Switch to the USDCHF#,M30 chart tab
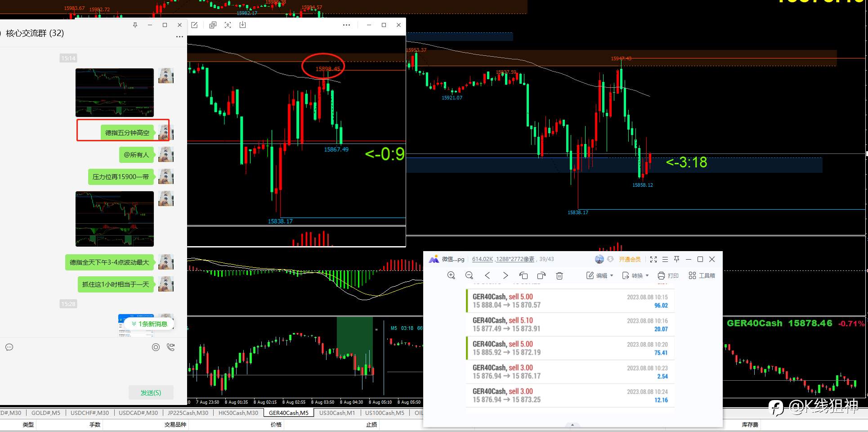 pos(89,413)
